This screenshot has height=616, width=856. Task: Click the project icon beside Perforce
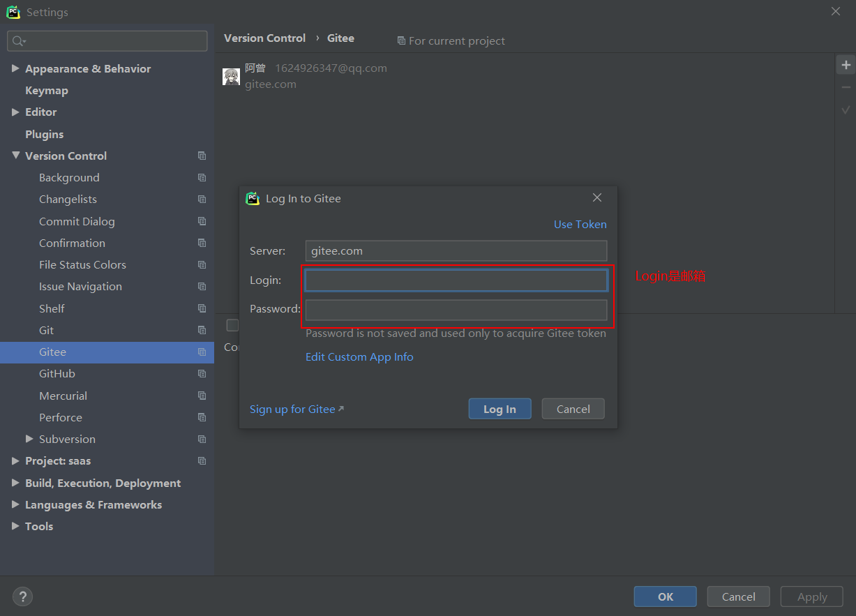click(202, 417)
